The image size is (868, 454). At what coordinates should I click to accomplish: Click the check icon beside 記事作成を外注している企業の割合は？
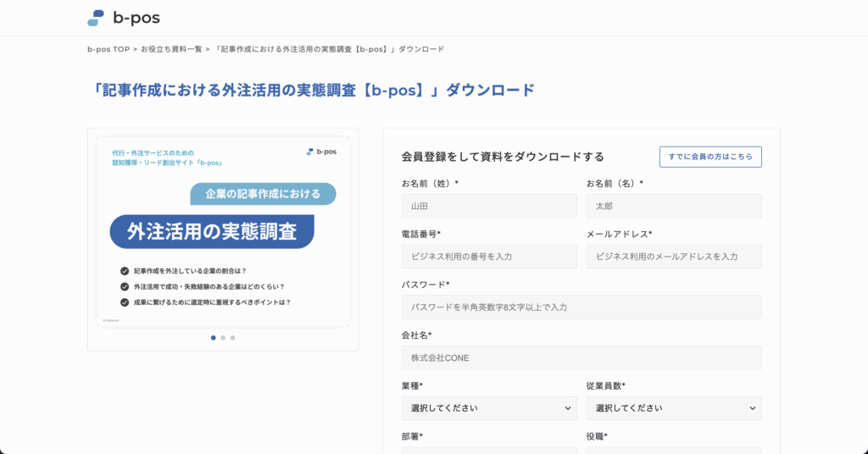point(125,271)
